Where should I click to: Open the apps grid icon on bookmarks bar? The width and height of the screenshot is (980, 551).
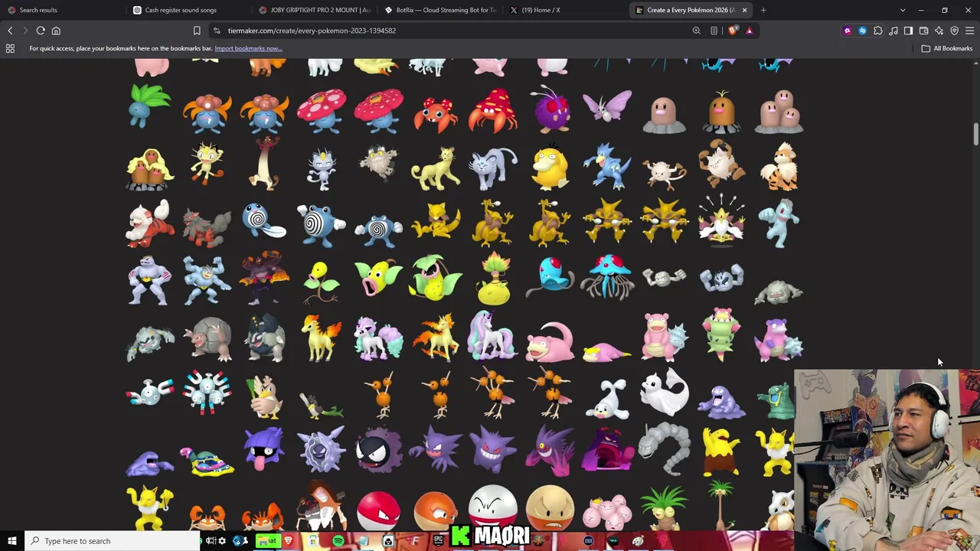[10, 48]
